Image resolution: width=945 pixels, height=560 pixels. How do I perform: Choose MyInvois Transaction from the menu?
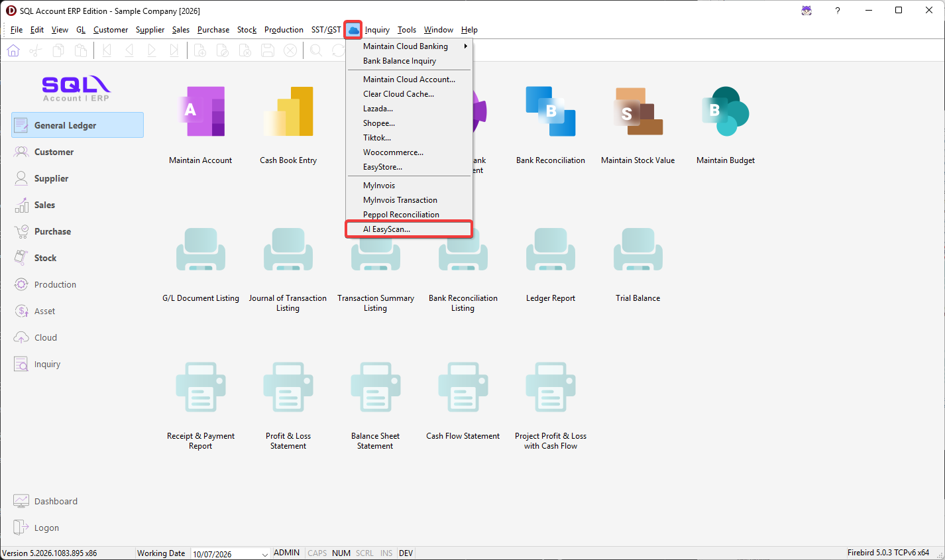click(410, 200)
